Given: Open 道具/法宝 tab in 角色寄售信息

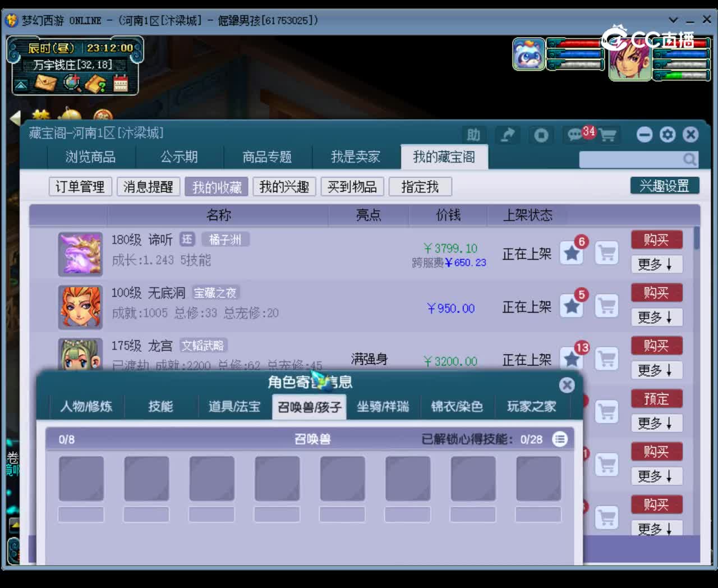Looking at the screenshot, I should tap(234, 407).
